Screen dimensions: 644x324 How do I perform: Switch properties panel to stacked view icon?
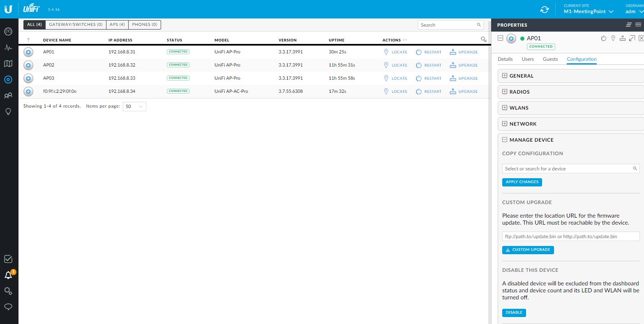629,25
